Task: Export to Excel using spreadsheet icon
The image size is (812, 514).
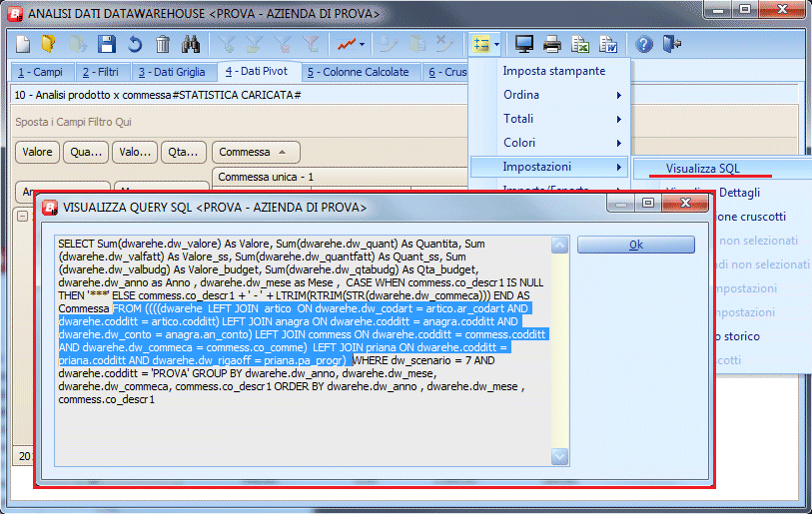Action: (580, 45)
